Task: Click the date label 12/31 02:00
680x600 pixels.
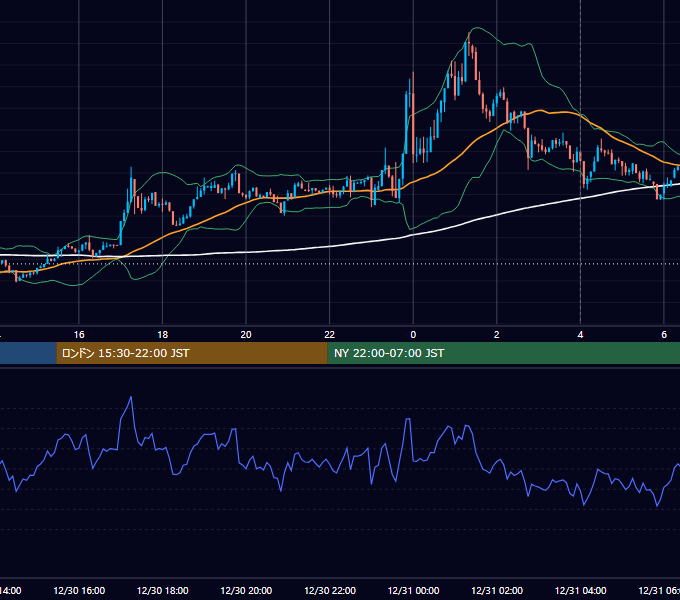Action: click(x=497, y=590)
